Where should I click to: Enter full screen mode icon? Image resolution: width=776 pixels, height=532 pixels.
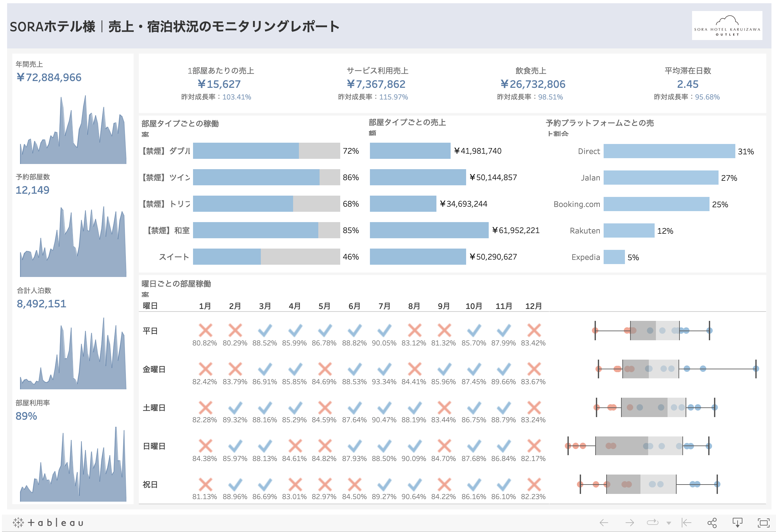coord(763,522)
